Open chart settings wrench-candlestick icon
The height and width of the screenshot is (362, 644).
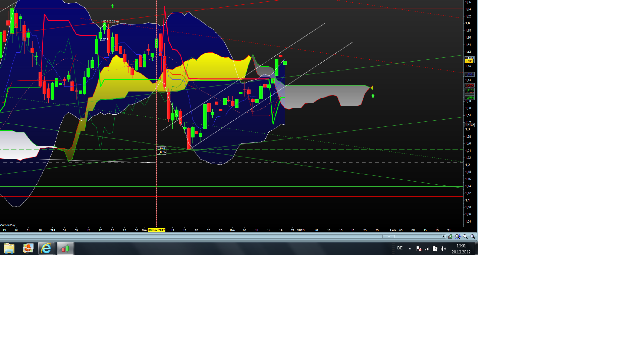coord(450,237)
